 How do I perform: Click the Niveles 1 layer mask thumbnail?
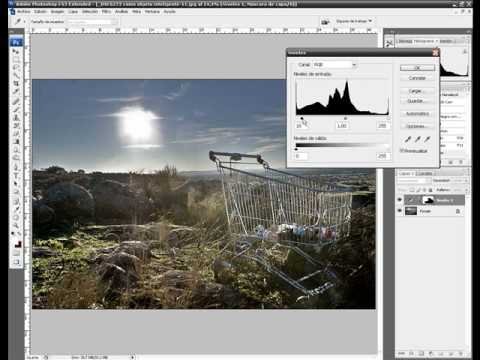[428, 200]
